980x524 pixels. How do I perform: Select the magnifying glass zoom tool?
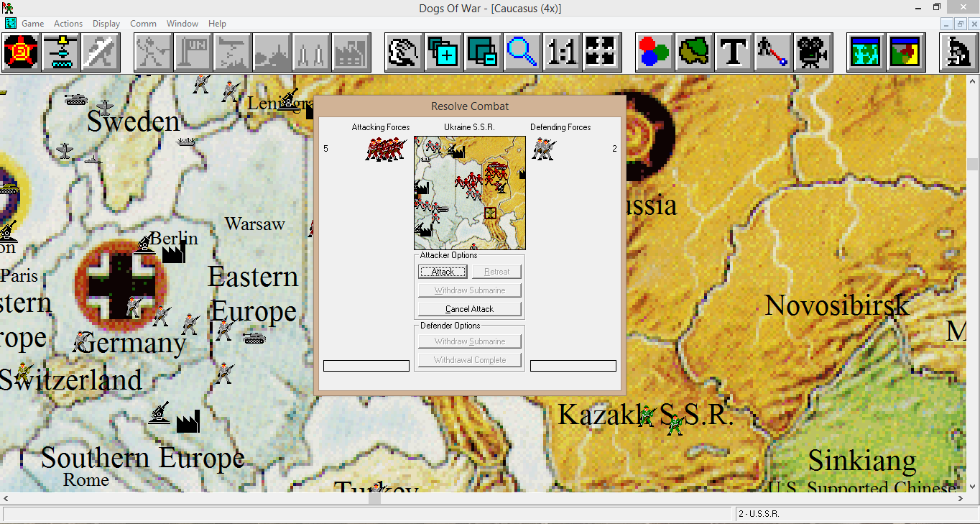pos(522,52)
